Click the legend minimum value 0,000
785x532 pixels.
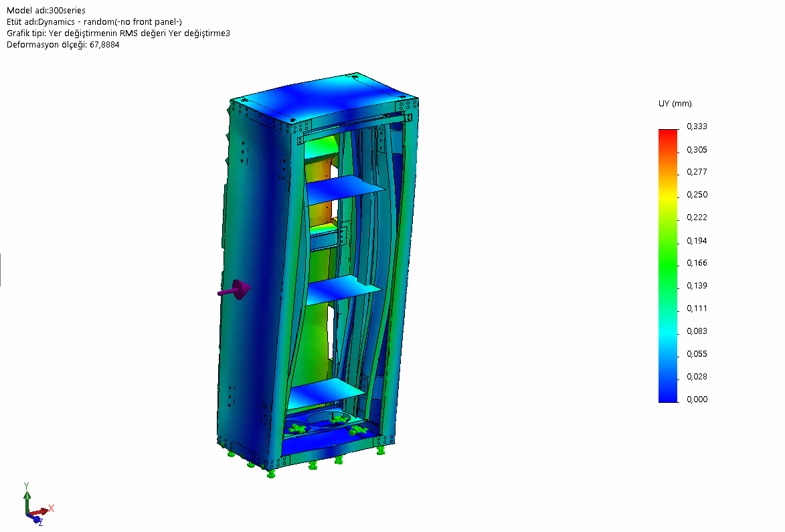(x=697, y=400)
